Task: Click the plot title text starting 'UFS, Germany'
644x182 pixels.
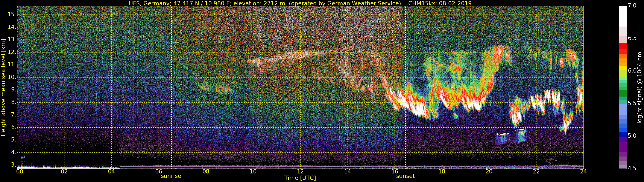Action: [x=265, y=3]
